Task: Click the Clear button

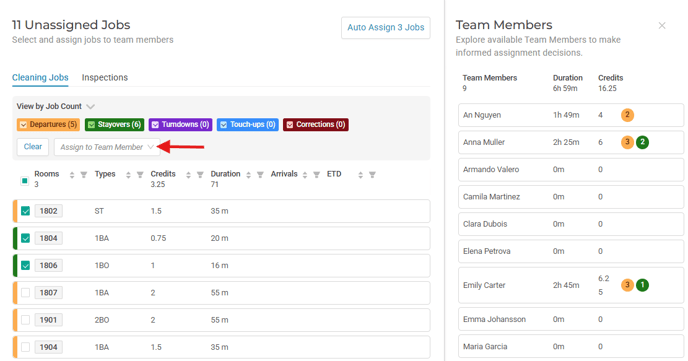Action: pos(33,147)
